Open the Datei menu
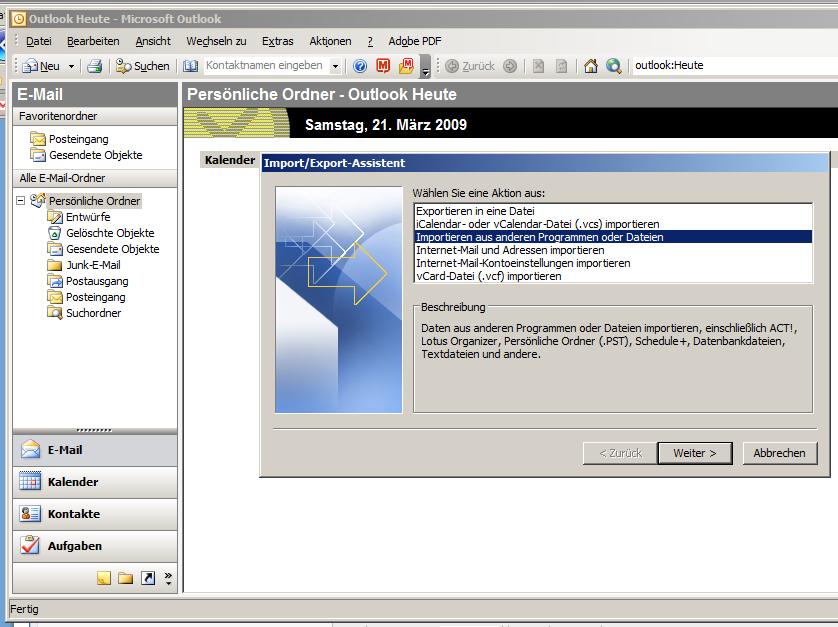This screenshot has height=627, width=838. pos(38,41)
